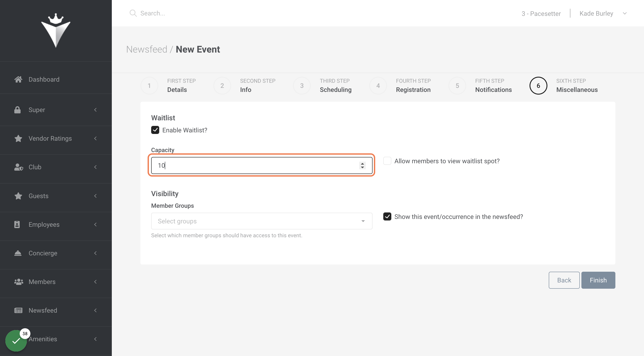Click the Concierge bell icon
Viewport: 644px width, 356px height.
18,253
